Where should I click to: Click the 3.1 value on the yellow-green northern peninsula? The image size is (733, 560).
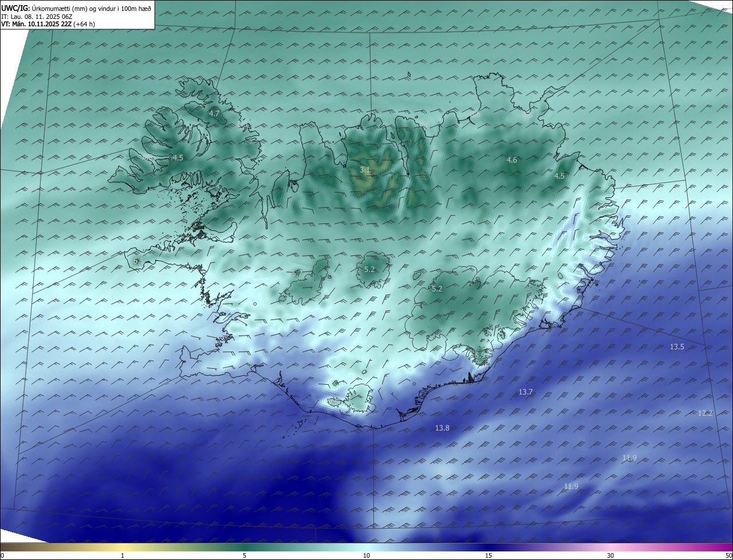pos(365,170)
